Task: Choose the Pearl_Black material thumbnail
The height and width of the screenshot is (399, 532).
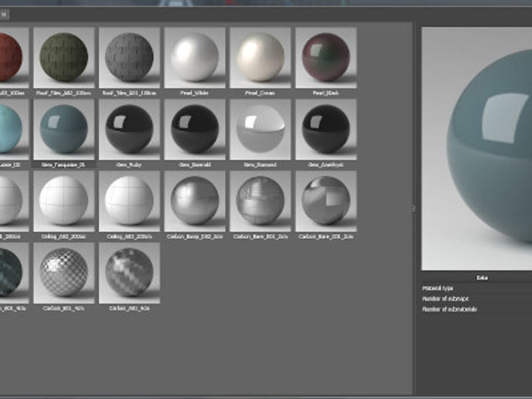Action: point(326,58)
